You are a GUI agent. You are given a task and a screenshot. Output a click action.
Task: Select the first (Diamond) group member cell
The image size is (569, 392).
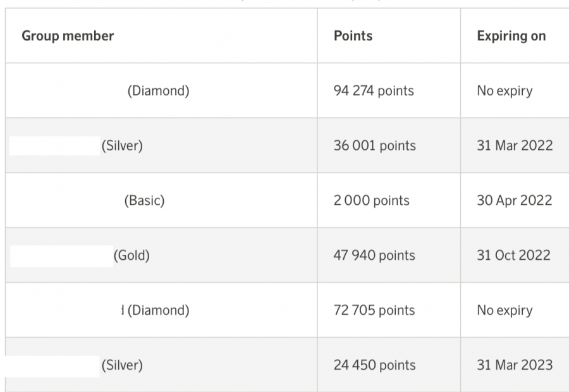click(158, 91)
